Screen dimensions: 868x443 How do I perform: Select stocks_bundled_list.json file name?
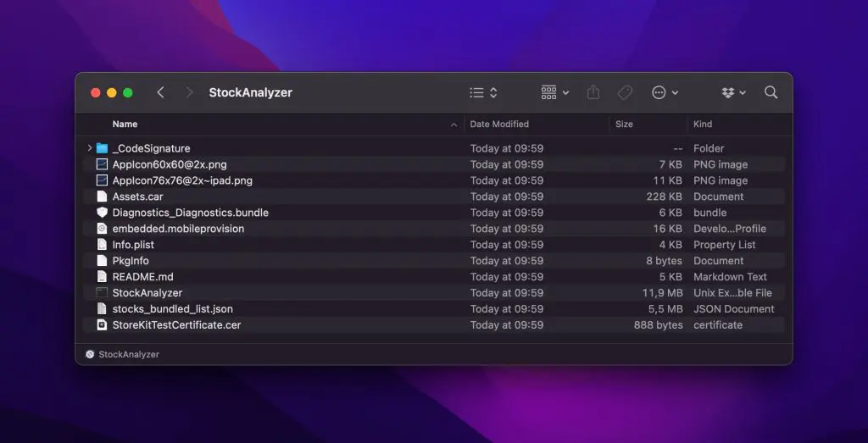[x=173, y=308]
